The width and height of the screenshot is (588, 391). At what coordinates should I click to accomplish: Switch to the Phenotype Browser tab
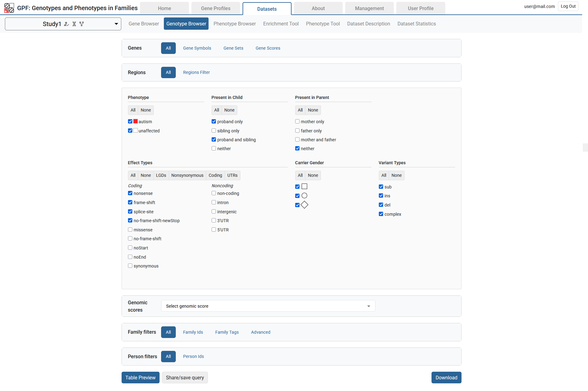pyautogui.click(x=235, y=24)
